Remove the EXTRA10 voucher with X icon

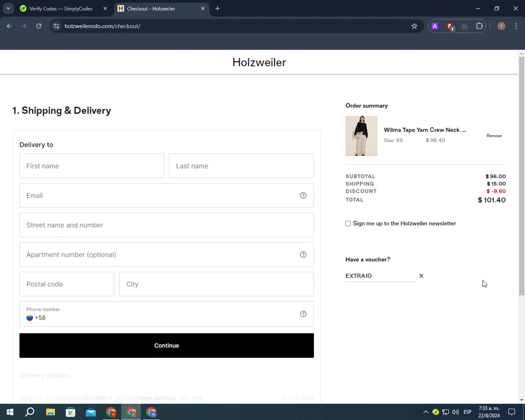coord(421,276)
